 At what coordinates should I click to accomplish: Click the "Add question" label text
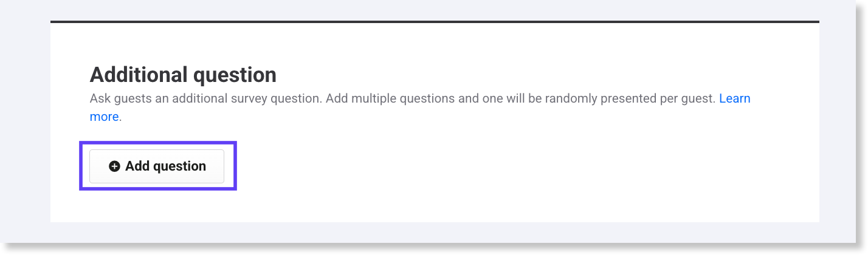pos(165,166)
